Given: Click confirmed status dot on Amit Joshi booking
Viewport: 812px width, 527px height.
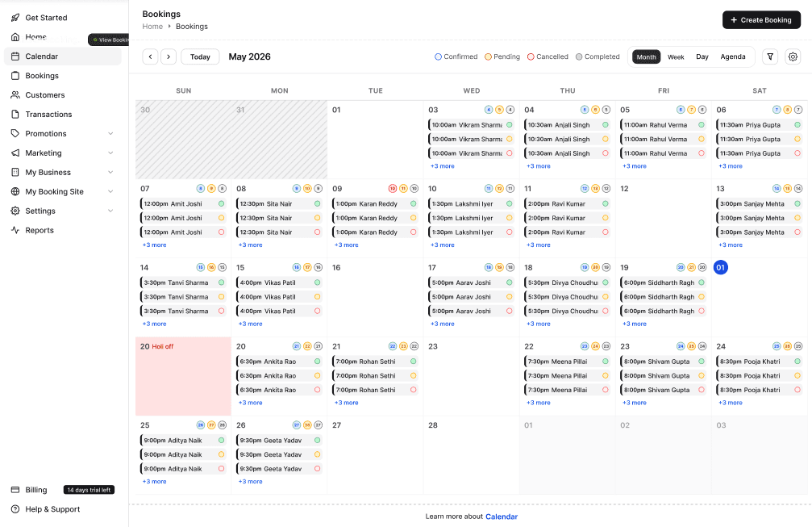Looking at the screenshot, I should [221, 203].
